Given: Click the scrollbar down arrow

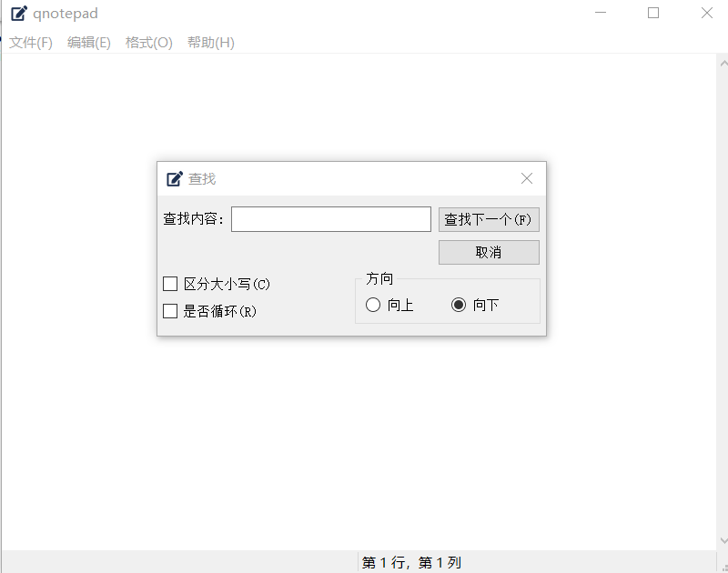Looking at the screenshot, I should (x=722, y=541).
